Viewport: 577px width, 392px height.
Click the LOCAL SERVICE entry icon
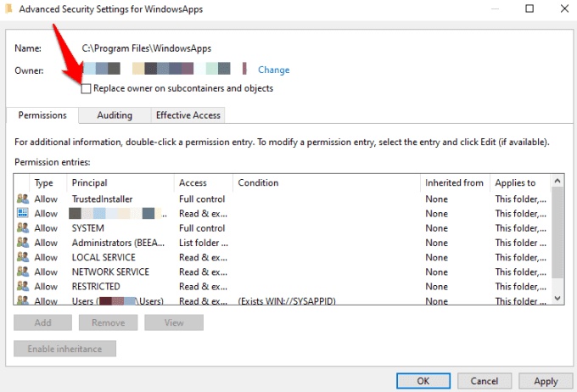(x=22, y=257)
